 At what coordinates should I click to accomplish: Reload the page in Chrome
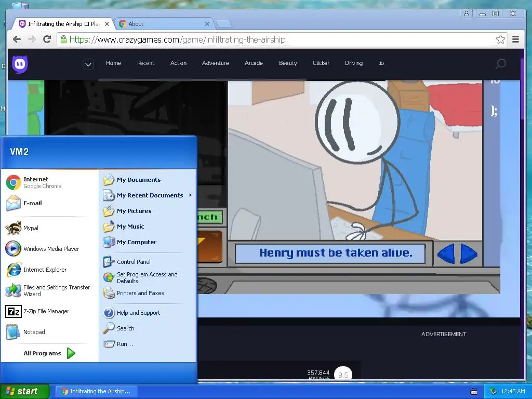(x=47, y=39)
